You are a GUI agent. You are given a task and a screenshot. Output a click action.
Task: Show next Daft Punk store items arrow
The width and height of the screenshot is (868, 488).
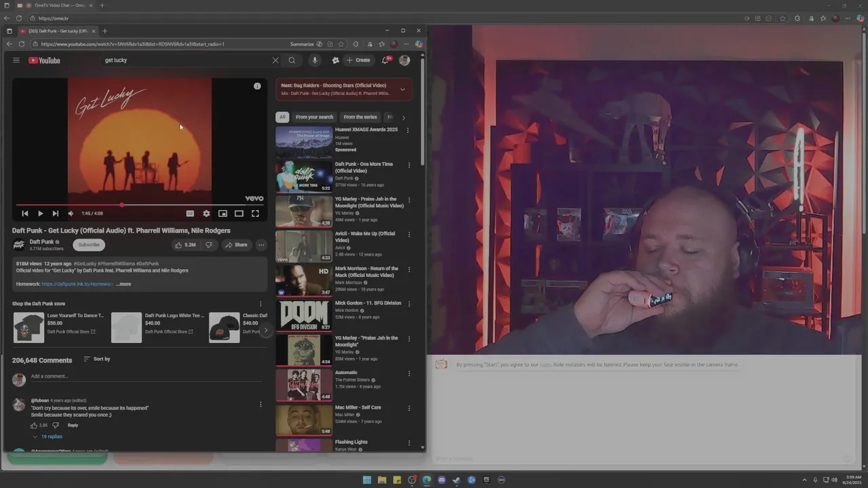tap(266, 331)
